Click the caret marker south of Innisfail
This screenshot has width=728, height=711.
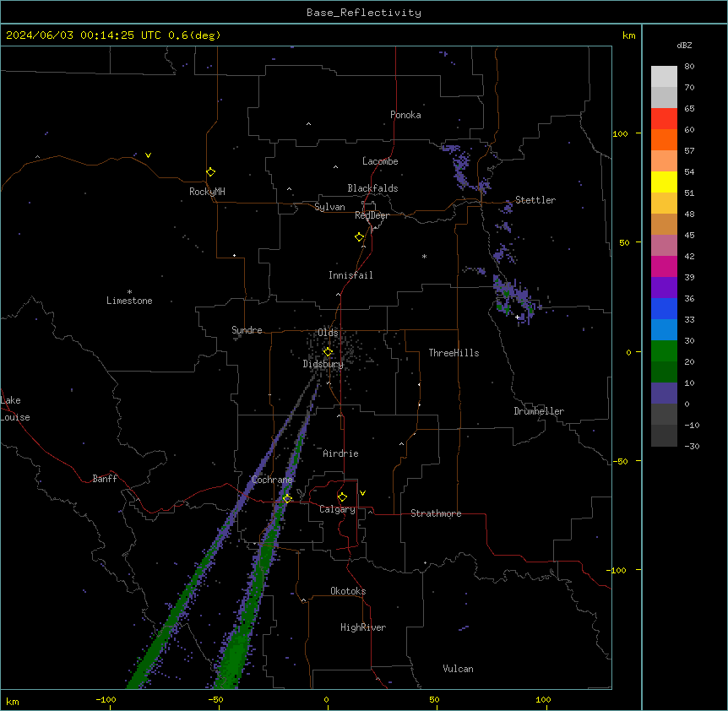pyautogui.click(x=338, y=294)
